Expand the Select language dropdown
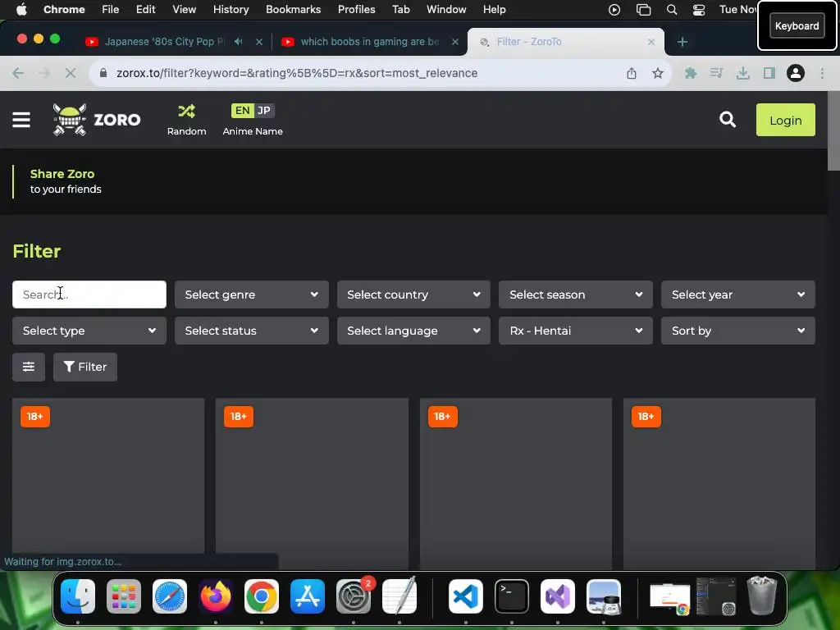 click(413, 331)
